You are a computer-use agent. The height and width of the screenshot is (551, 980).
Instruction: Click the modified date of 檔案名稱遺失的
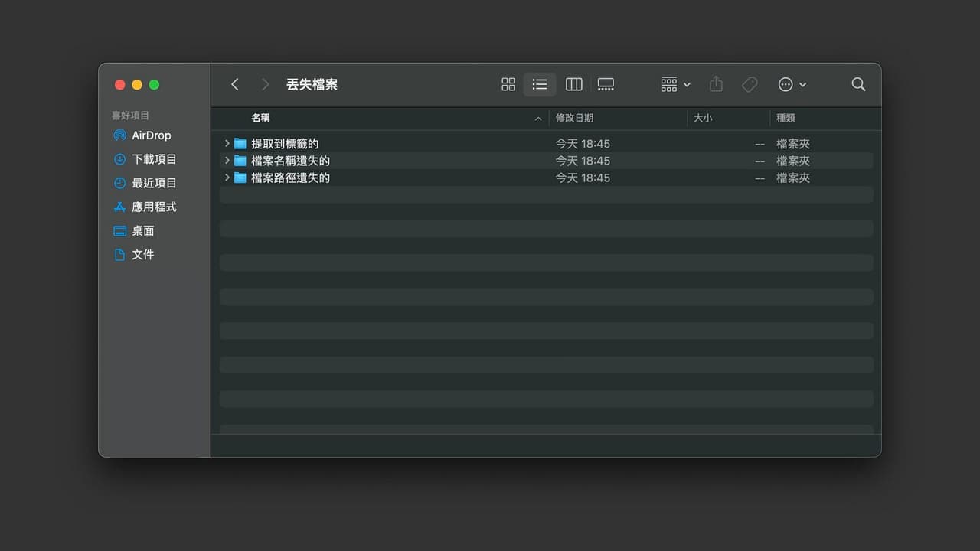[x=583, y=161]
